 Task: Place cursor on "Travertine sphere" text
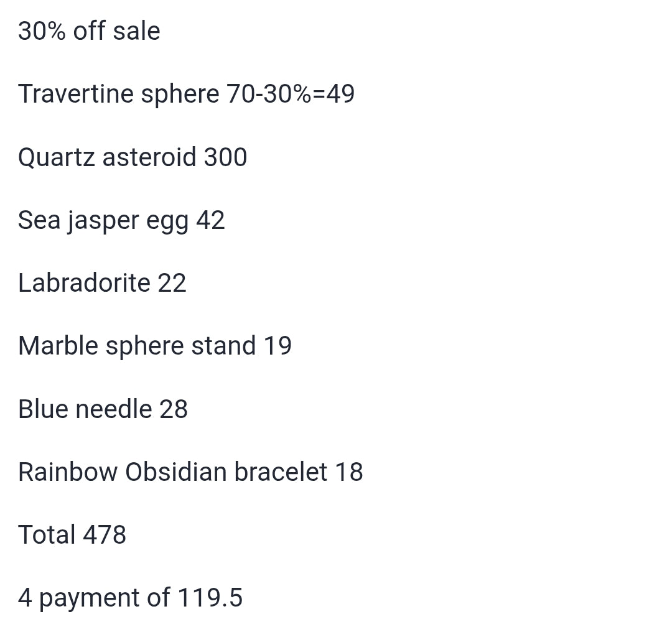pos(118,94)
